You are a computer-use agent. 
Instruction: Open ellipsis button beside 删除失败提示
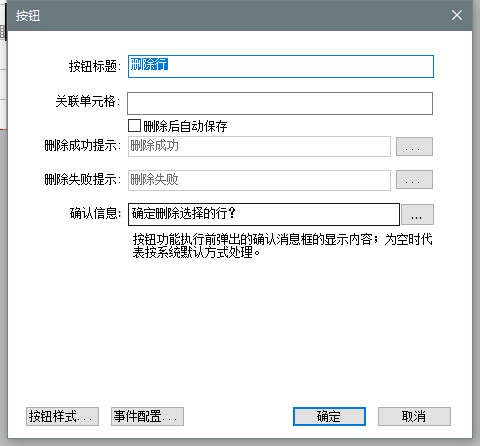tap(414, 180)
